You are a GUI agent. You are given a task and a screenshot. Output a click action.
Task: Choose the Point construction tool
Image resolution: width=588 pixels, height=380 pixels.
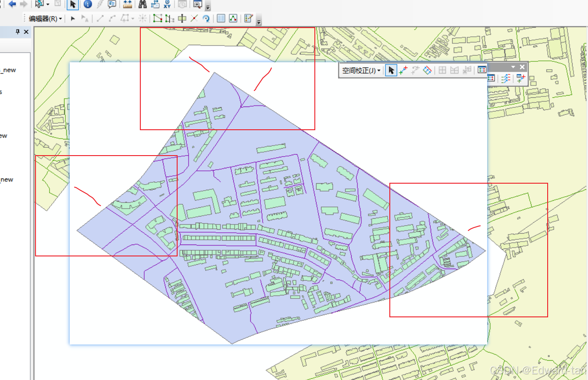coord(143,18)
